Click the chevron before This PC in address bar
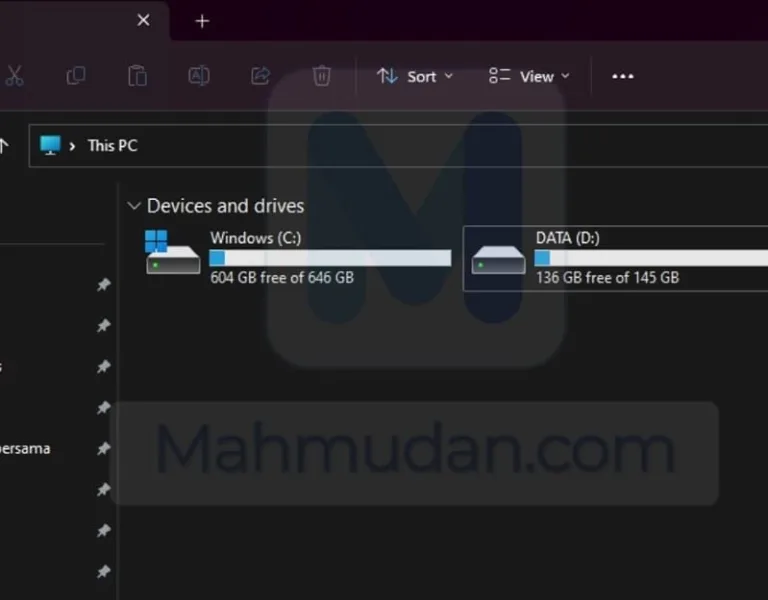The image size is (768, 600). (x=72, y=146)
